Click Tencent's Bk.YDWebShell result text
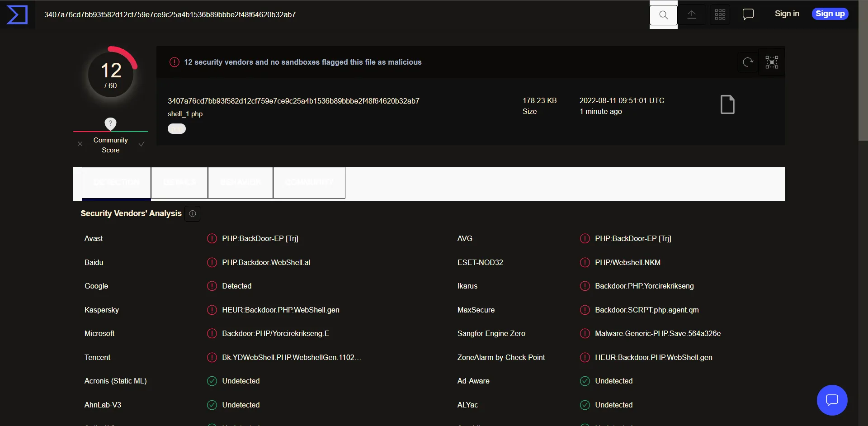Screen dimensions: 868x426 click(292, 357)
